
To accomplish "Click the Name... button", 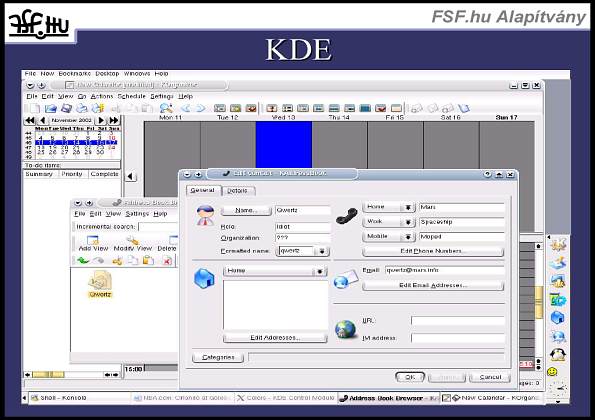I will point(246,210).
